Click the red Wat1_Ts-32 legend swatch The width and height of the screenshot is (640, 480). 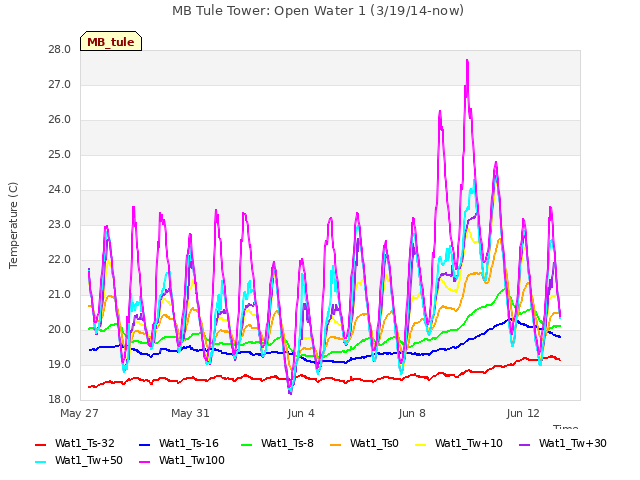click(x=41, y=444)
